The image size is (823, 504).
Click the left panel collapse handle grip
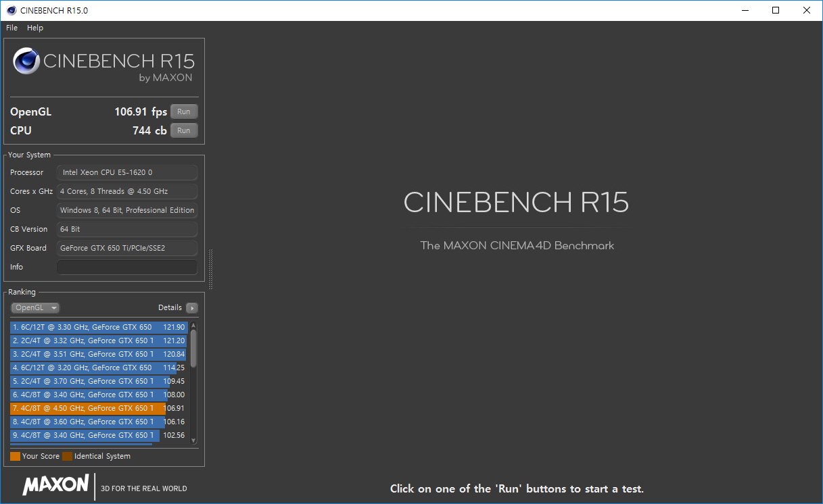pyautogui.click(x=210, y=269)
